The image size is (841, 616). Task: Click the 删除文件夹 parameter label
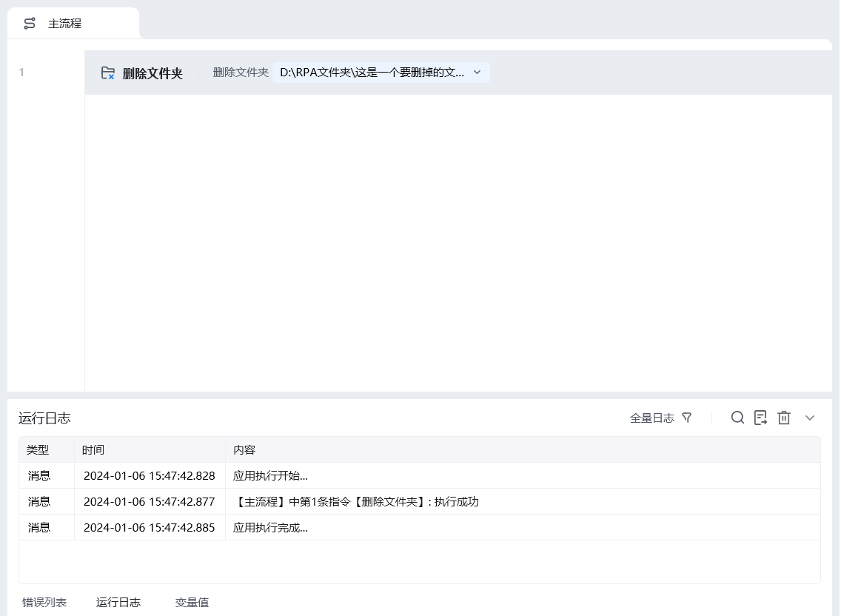coord(241,73)
